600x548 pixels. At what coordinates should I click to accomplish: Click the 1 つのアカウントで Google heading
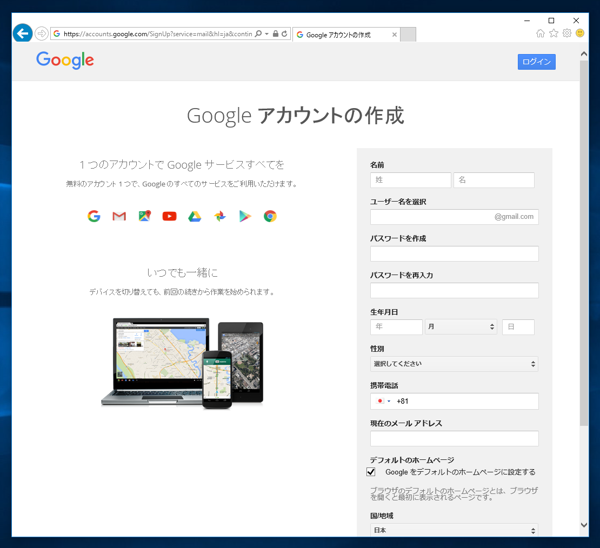[182, 165]
